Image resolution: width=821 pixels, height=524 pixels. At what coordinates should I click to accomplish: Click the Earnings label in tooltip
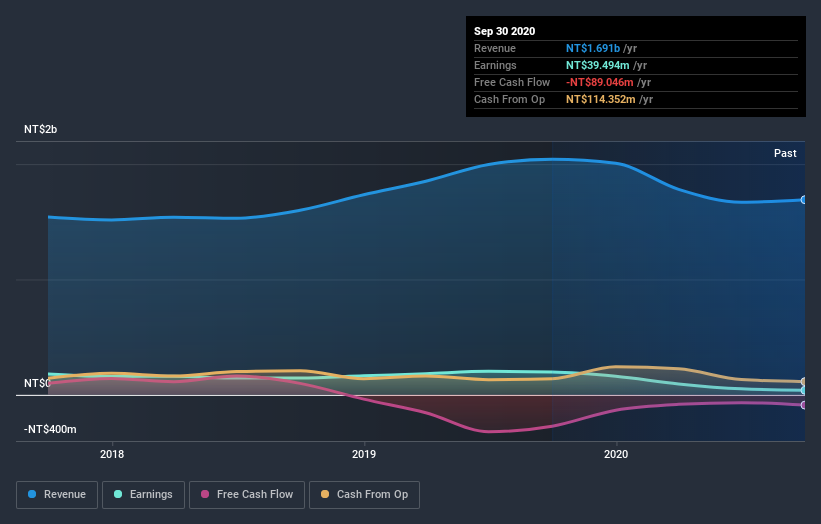click(x=495, y=65)
